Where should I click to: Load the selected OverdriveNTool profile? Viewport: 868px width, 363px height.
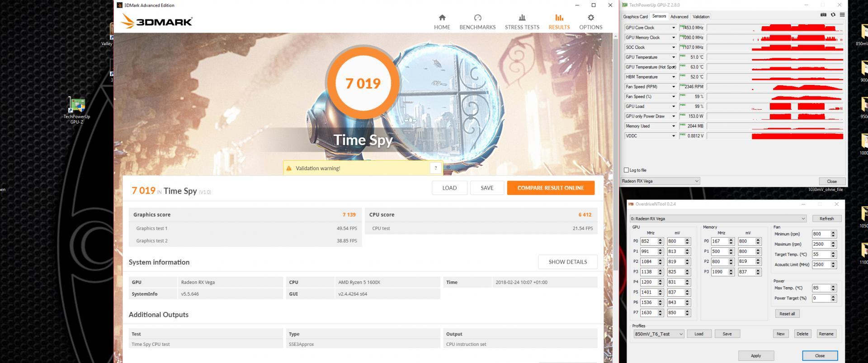click(x=699, y=334)
